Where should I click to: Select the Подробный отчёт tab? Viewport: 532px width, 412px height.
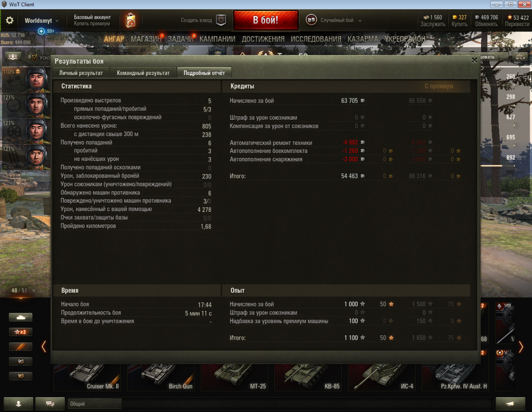click(204, 73)
